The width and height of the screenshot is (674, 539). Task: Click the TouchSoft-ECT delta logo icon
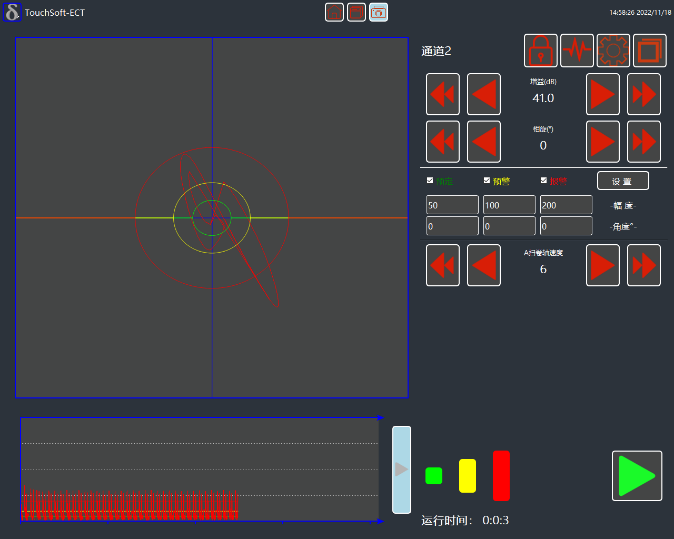(x=12, y=12)
